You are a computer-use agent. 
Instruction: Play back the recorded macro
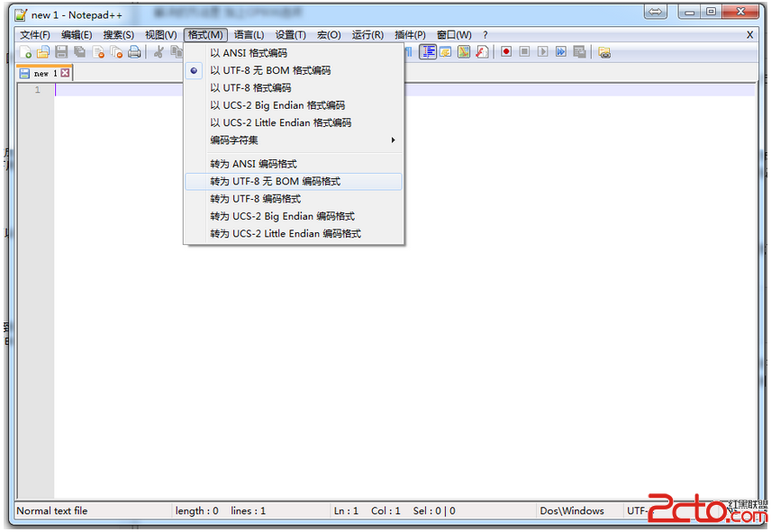pyautogui.click(x=542, y=51)
